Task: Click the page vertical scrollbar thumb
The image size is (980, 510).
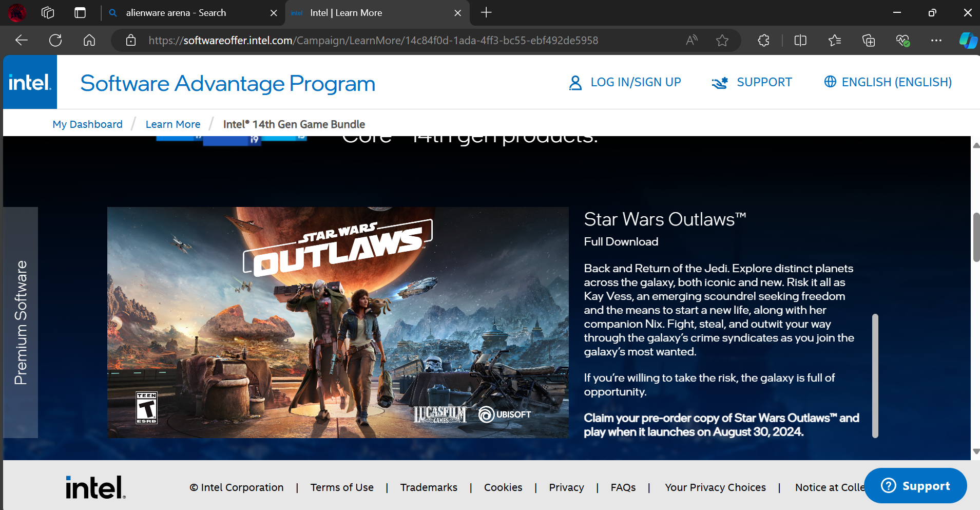Action: [x=976, y=237]
